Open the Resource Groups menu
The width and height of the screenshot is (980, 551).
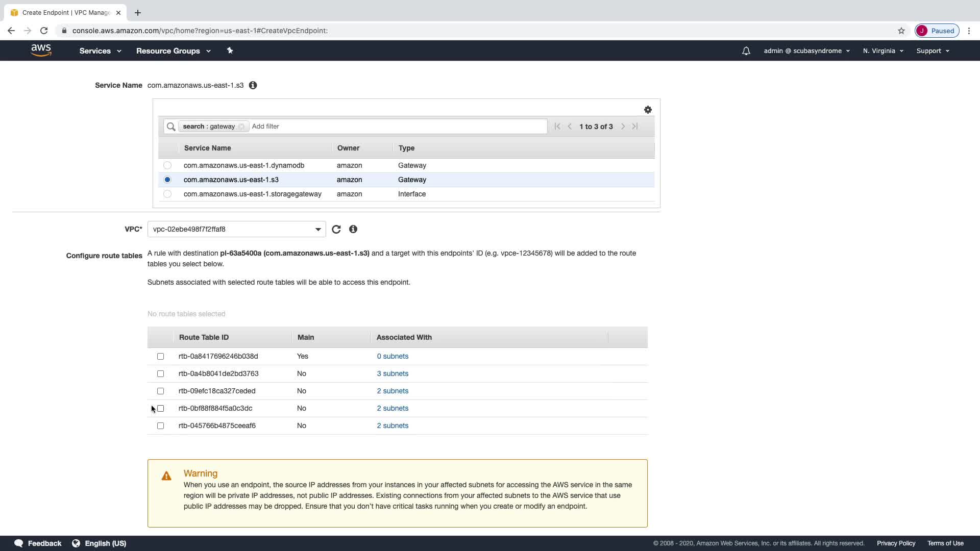coord(173,51)
